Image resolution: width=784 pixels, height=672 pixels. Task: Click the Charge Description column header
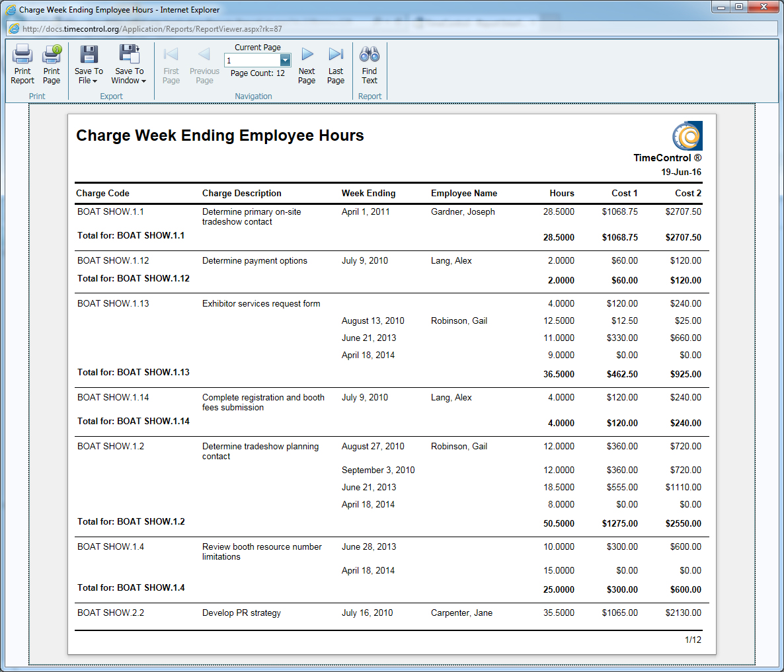point(241,194)
